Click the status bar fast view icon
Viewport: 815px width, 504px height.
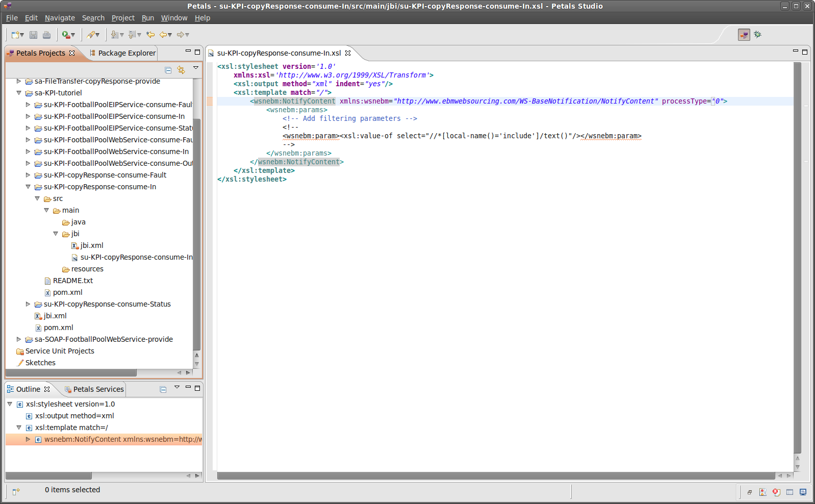pyautogui.click(x=16, y=491)
